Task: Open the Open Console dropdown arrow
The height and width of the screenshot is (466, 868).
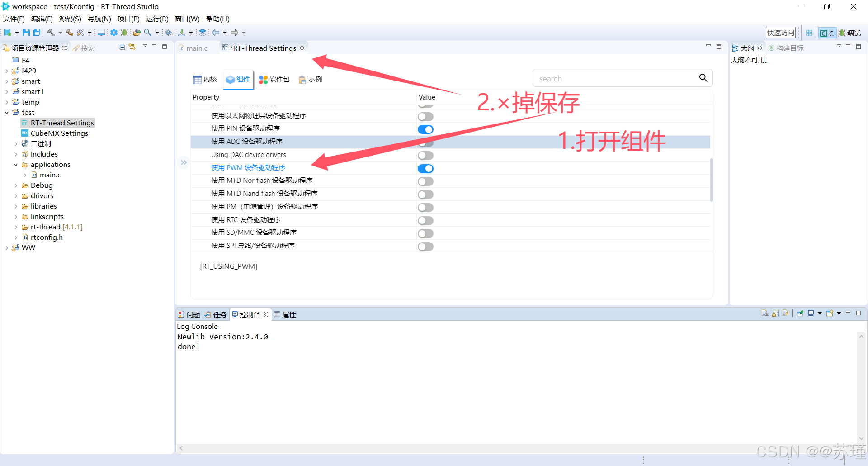Action: 839,313
